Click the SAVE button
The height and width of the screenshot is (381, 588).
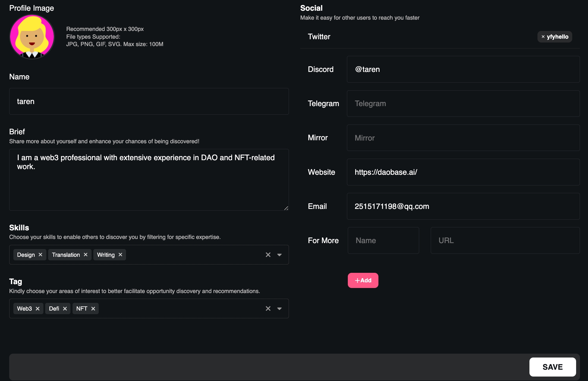[552, 367]
